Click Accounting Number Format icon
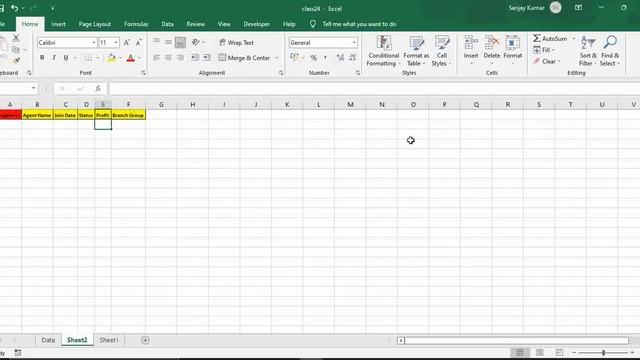The width and height of the screenshot is (640, 360). tap(294, 58)
